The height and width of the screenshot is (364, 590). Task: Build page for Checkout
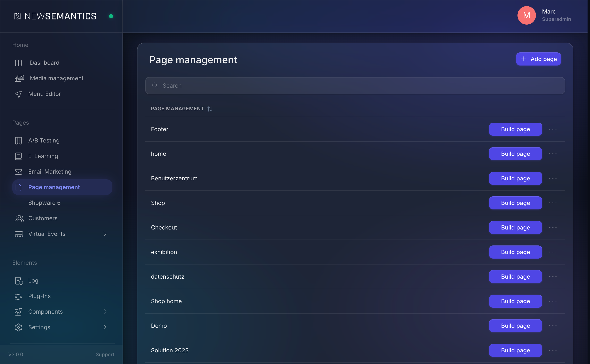click(x=516, y=227)
